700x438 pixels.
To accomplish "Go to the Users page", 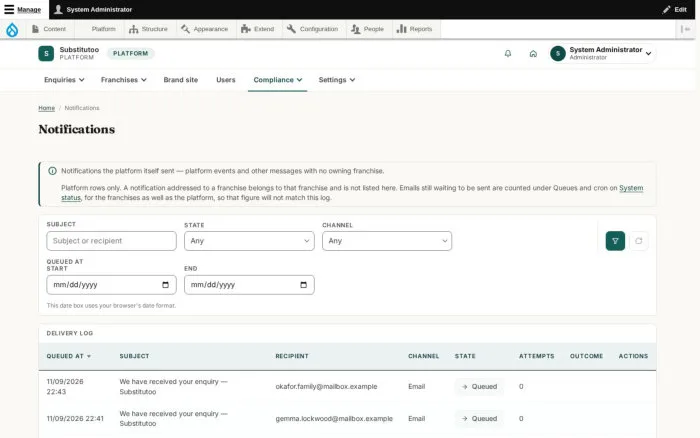I will point(225,80).
